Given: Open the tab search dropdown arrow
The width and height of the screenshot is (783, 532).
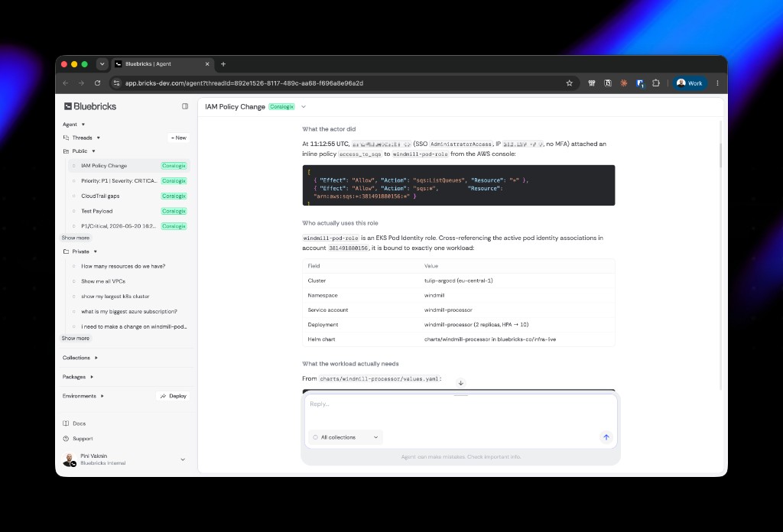Looking at the screenshot, I should click(x=102, y=64).
